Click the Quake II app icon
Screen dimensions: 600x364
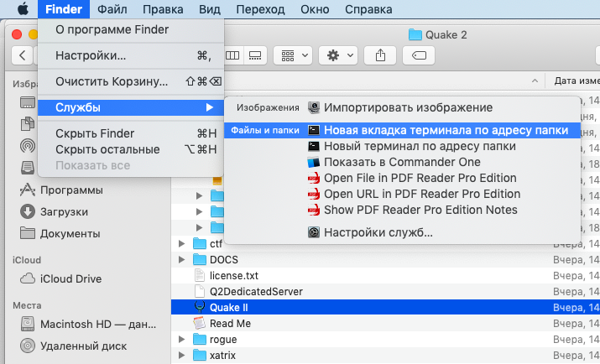pyautogui.click(x=200, y=308)
